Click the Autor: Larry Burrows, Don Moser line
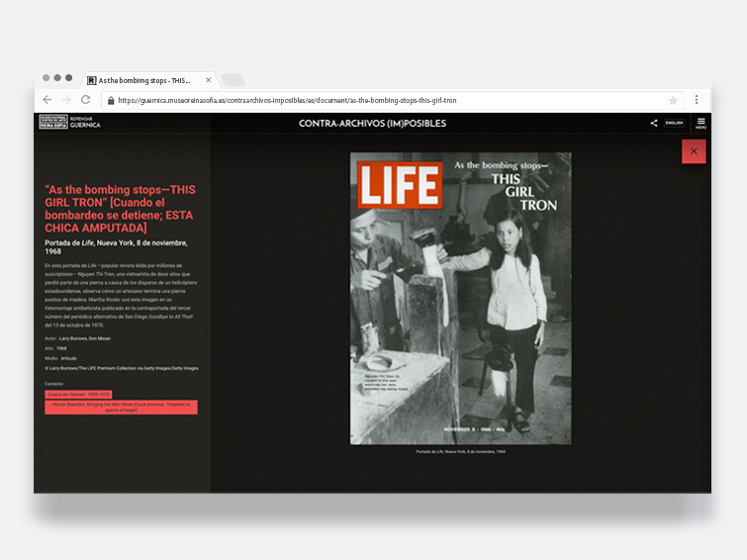 pos(77,338)
